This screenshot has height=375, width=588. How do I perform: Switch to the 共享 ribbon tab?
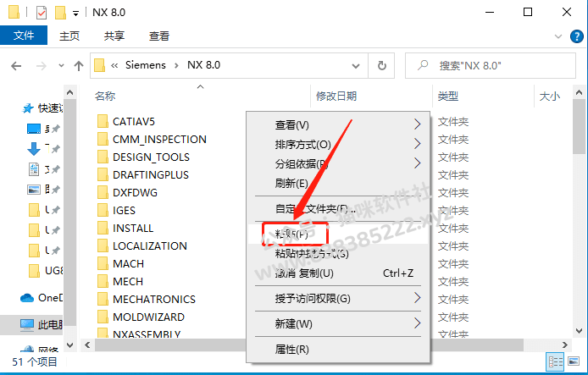click(114, 36)
